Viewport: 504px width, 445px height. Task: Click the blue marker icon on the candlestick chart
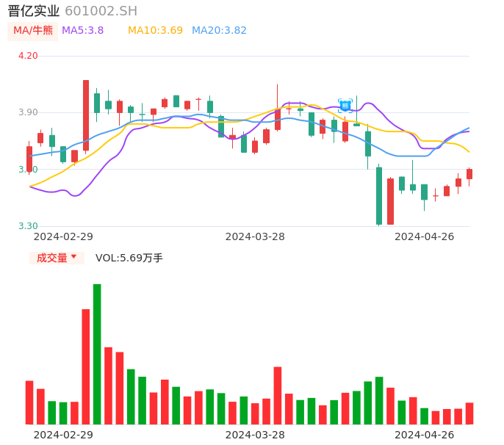(345, 105)
